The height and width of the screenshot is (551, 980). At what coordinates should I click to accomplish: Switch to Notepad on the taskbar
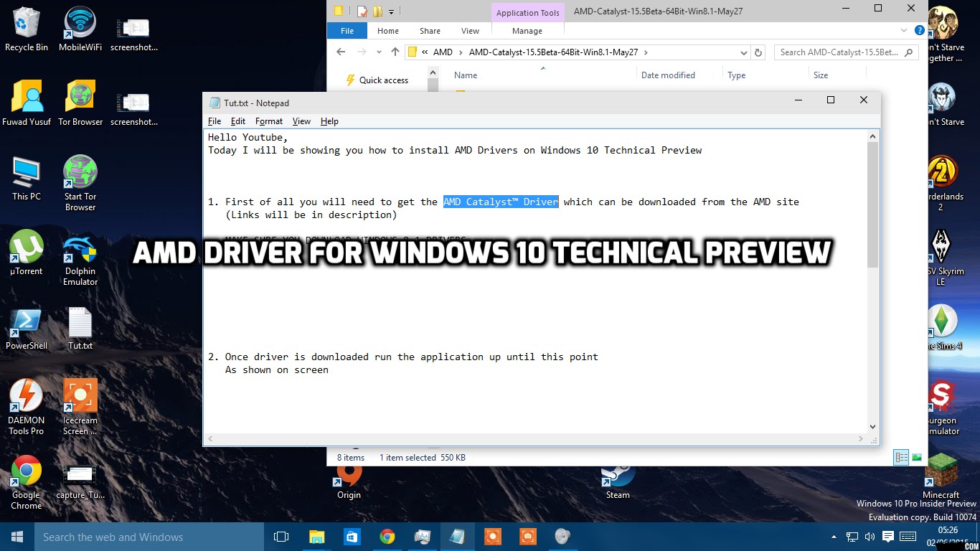457,537
